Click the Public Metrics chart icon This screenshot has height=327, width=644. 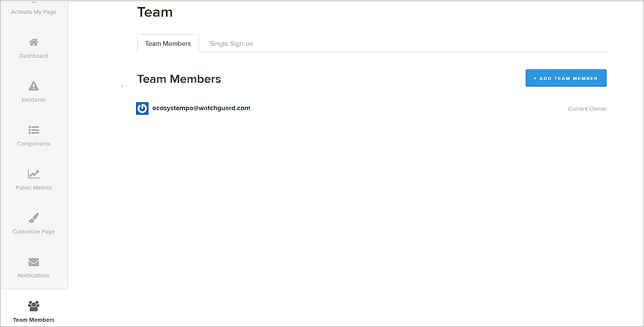point(34,174)
